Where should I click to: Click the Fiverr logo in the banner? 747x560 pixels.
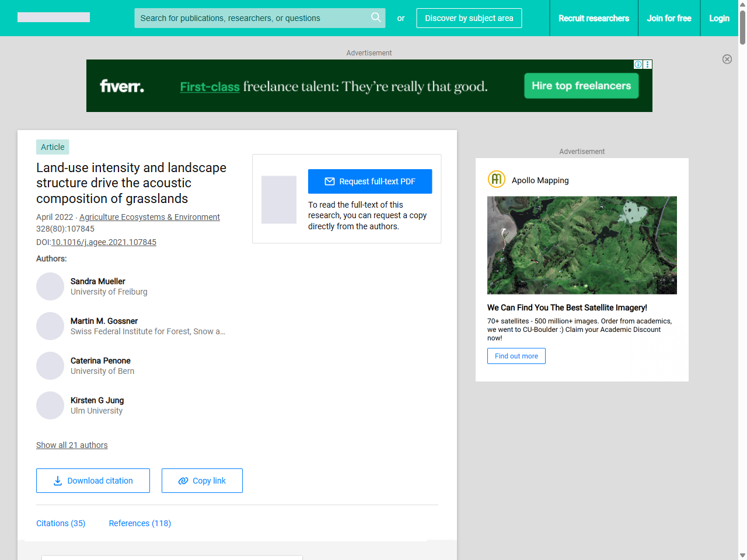pyautogui.click(x=122, y=85)
